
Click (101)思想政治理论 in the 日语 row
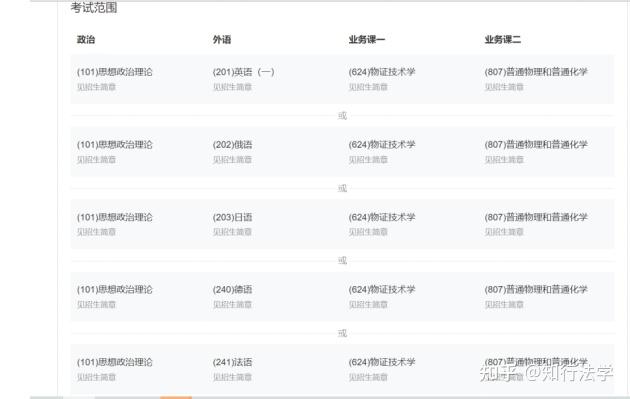tap(115, 217)
